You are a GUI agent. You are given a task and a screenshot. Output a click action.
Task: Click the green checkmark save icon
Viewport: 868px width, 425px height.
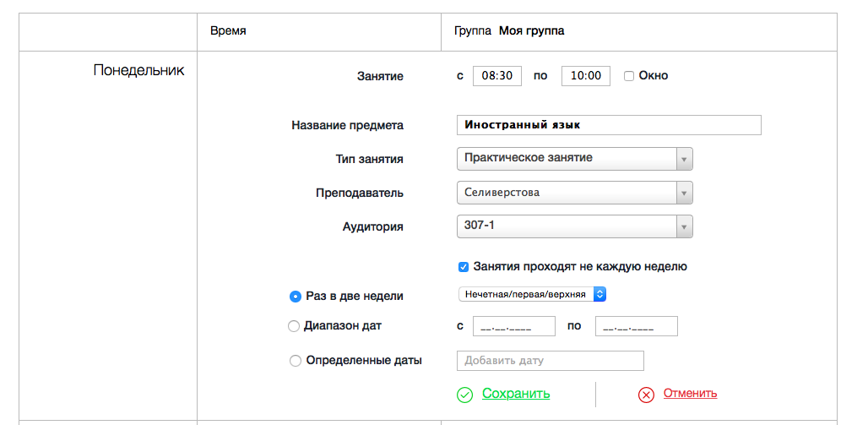click(x=464, y=395)
